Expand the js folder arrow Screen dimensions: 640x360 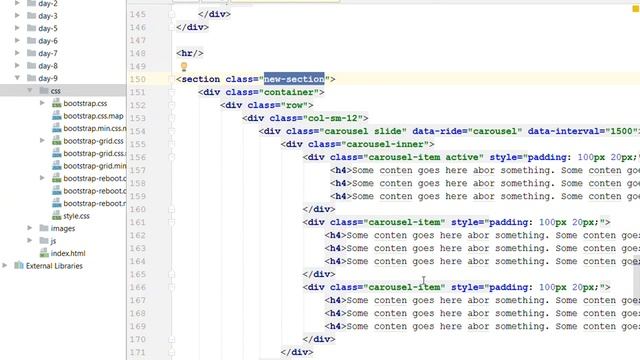30,240
